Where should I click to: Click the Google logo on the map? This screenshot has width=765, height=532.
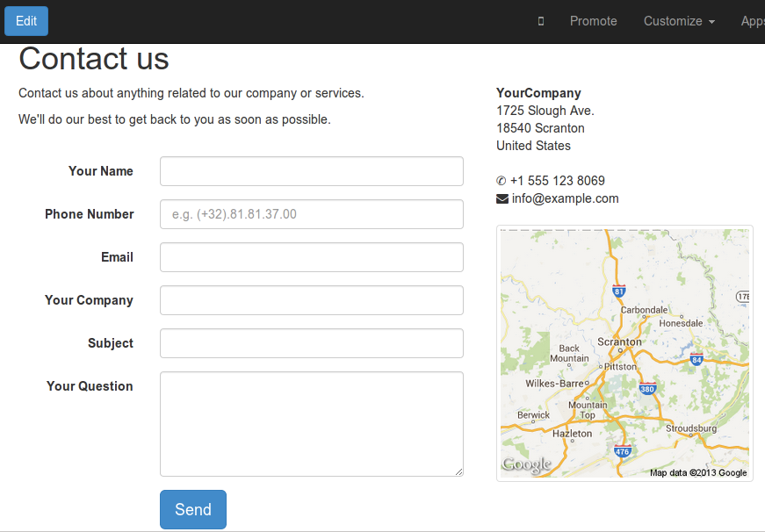(527, 465)
